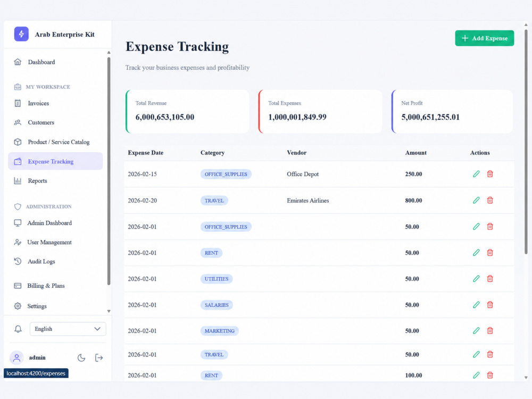Screen dimensions: 532x399
Task: Click the Add Expense button
Action: pyautogui.click(x=484, y=38)
